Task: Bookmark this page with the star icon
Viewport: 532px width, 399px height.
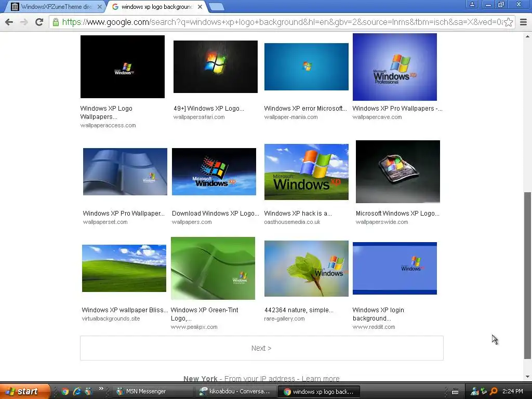Action: click(x=508, y=22)
